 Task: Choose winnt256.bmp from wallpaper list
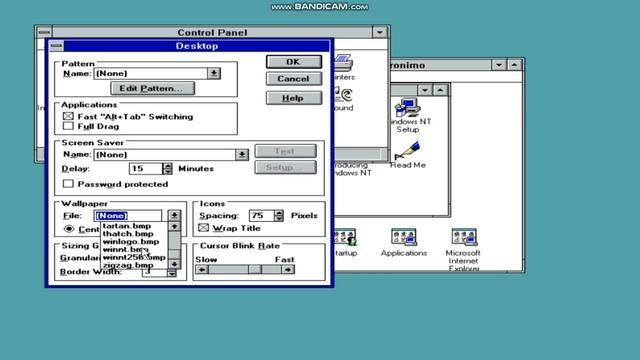point(134,257)
